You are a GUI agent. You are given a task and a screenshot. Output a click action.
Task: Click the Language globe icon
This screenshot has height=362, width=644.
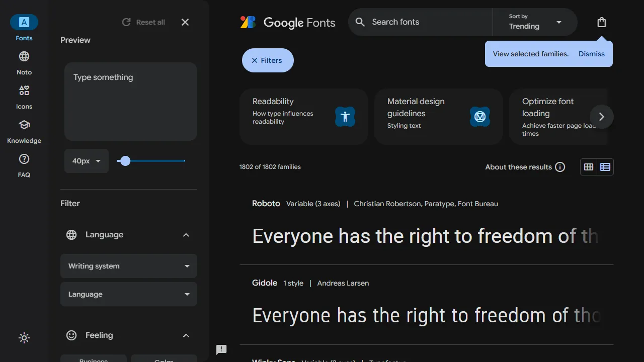click(71, 235)
